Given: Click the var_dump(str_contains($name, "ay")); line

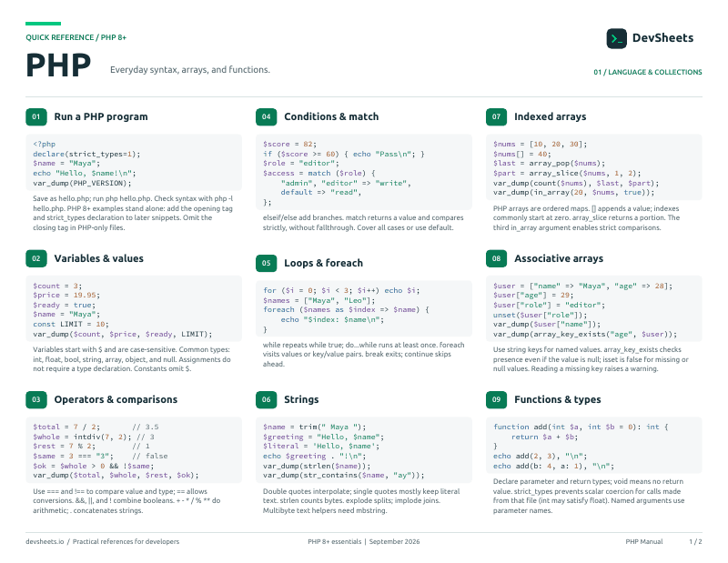Looking at the screenshot, I should 344,476.
